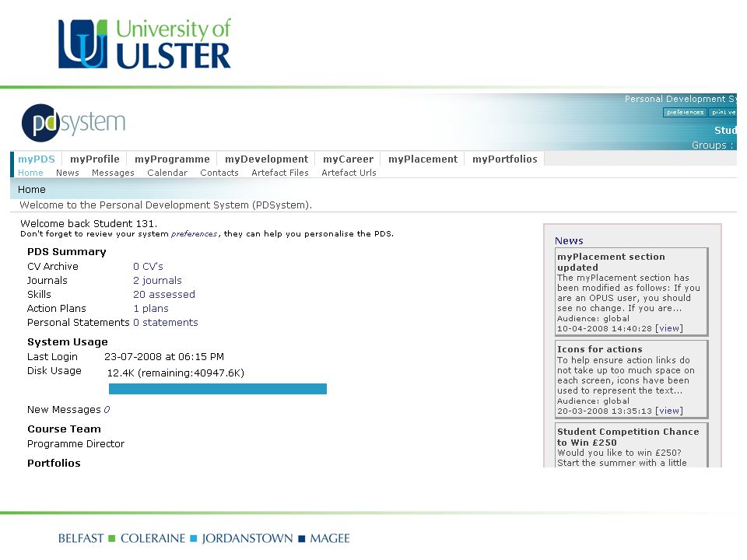This screenshot has height=560, width=747.
Task: Click the 12.4K disk usage value
Action: click(x=121, y=373)
